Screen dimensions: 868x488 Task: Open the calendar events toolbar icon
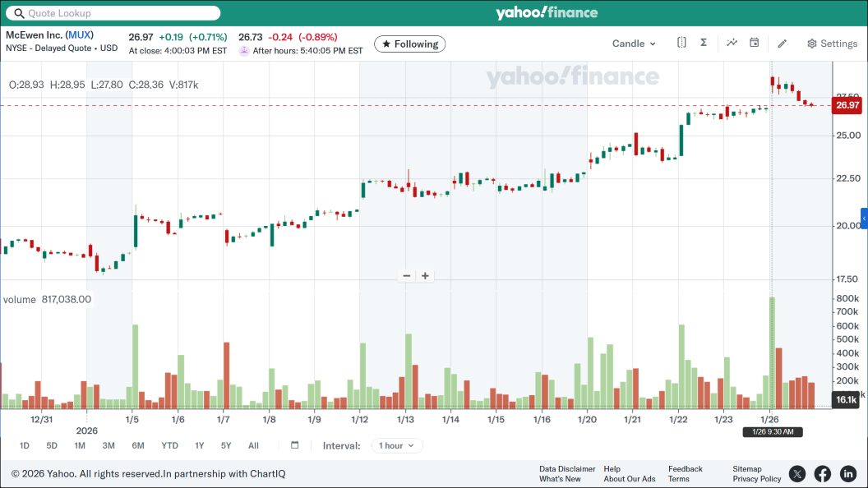click(754, 44)
